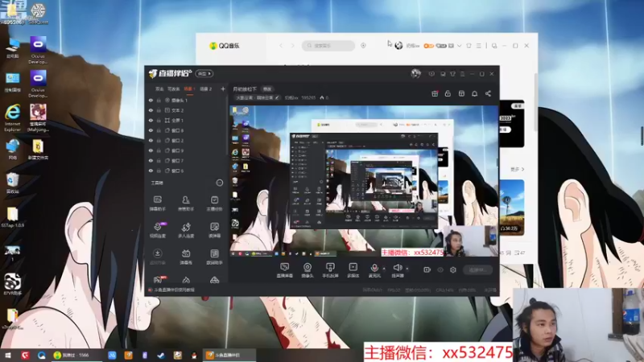Open the hamburger menu in the 直播伴侣 title bar
Image resolution: width=644 pixels, height=362 pixels.
pyautogui.click(x=462, y=74)
